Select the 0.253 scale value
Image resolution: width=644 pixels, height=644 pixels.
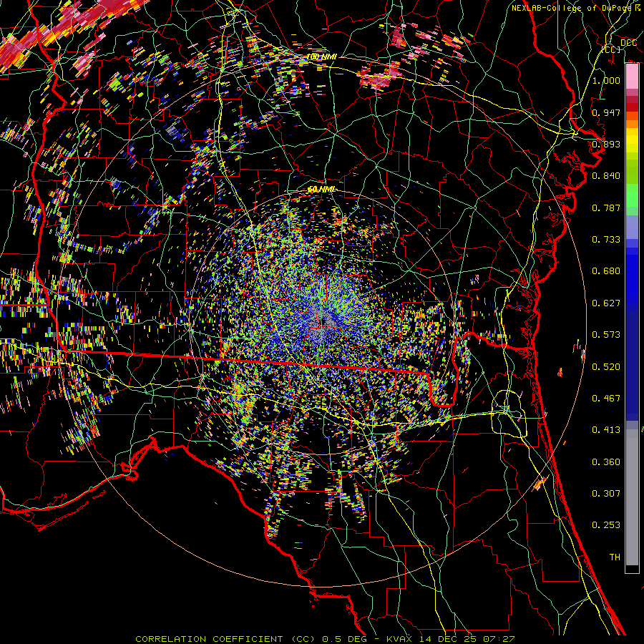click(x=606, y=525)
